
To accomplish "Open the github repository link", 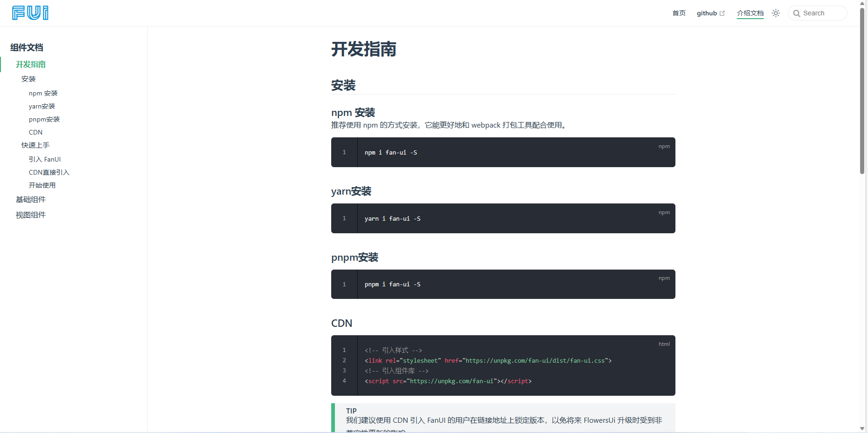I will (x=707, y=13).
